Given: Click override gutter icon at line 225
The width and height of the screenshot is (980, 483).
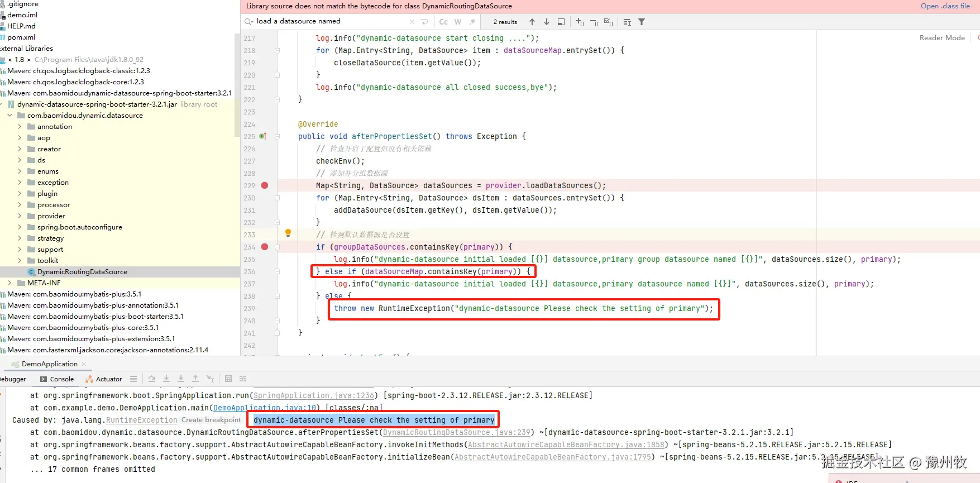Looking at the screenshot, I should pos(262,136).
